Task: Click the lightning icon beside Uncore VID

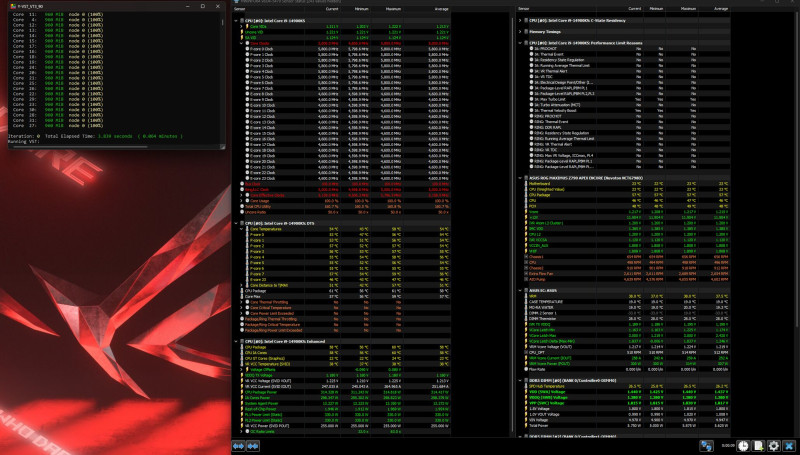Action: 242,32
